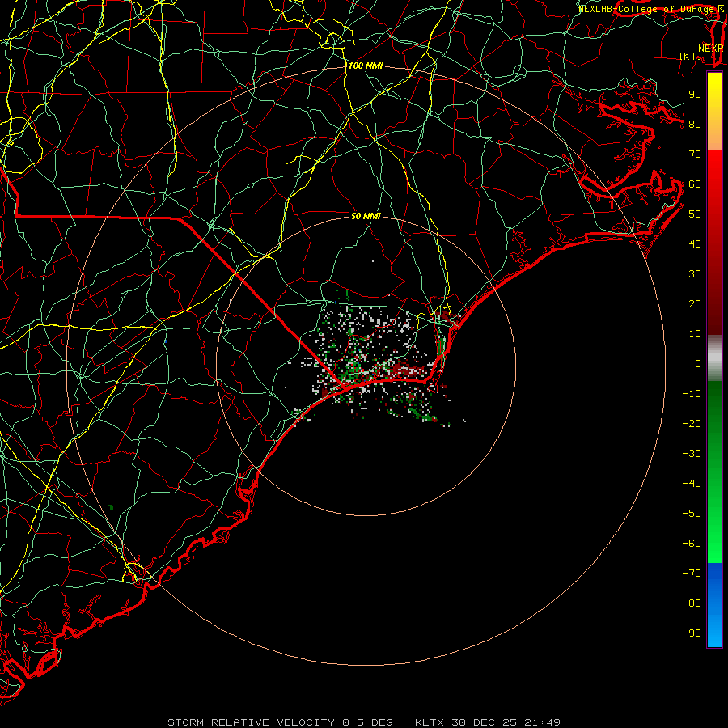Viewport: 728px width, 728px height.
Task: Click the Storm Relative Velocity KLTX caption
Action: tap(364, 722)
